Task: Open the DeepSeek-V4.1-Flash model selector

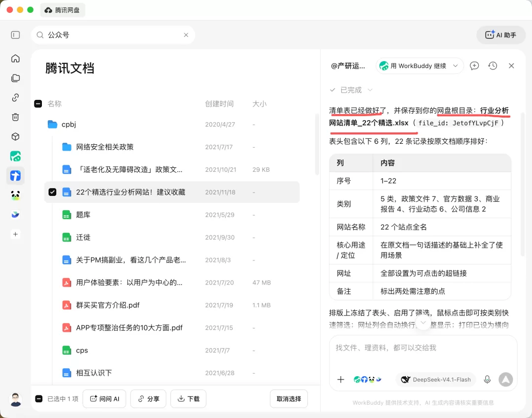Action: [435, 380]
